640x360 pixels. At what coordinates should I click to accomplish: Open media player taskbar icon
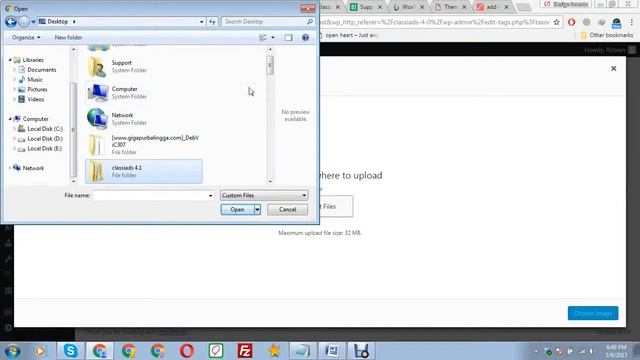tap(40, 351)
